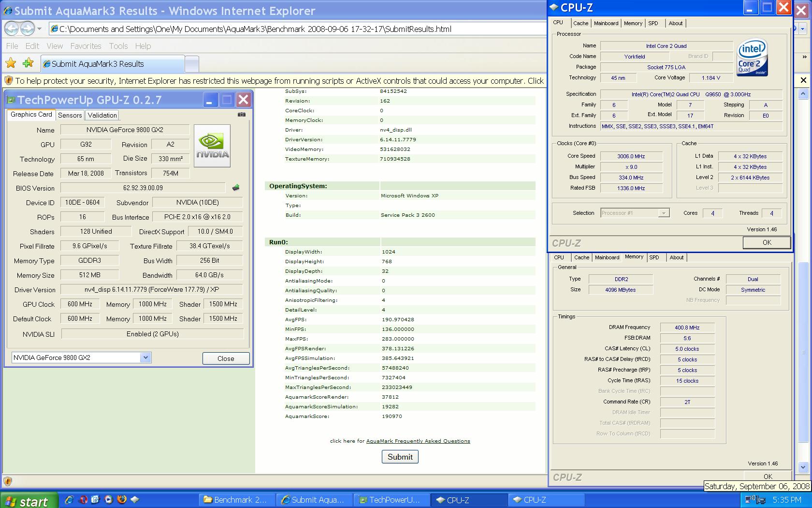Click the Close button in GPU-Z

[x=226, y=359]
